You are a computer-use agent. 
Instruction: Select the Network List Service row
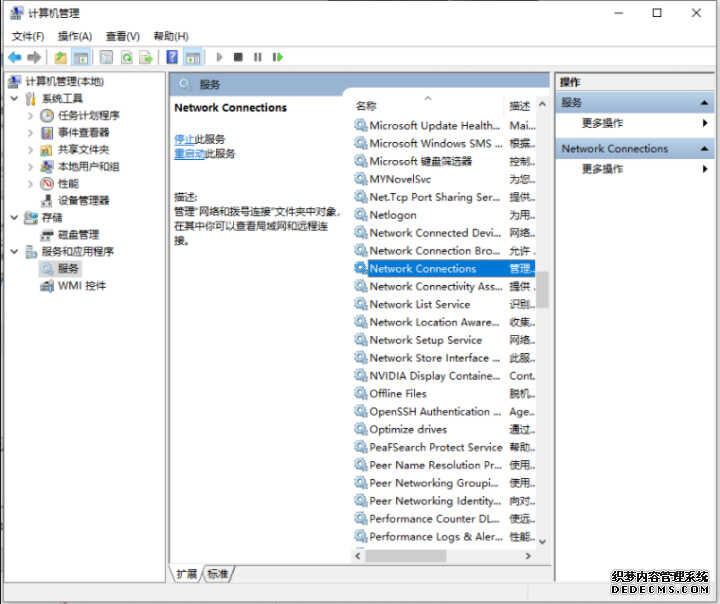coord(444,305)
